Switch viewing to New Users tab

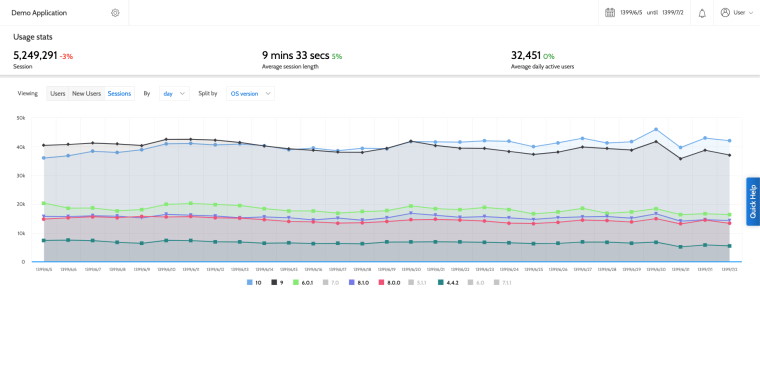pyautogui.click(x=86, y=94)
